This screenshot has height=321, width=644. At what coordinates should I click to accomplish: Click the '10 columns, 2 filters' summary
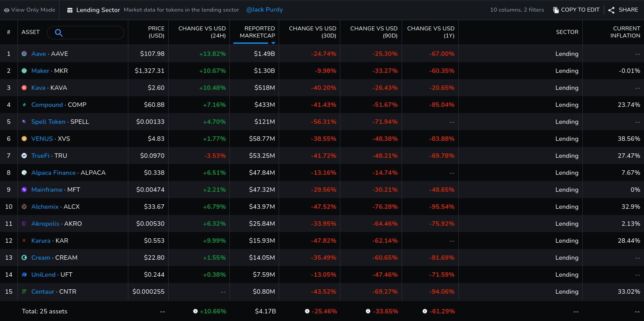tap(517, 10)
